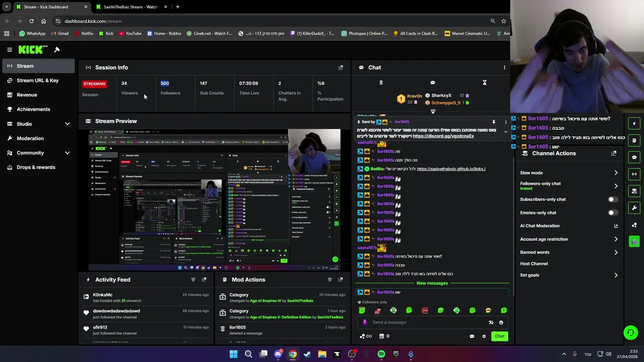
Task: Open the Activity Feed filter icon
Action: pyautogui.click(x=193, y=280)
